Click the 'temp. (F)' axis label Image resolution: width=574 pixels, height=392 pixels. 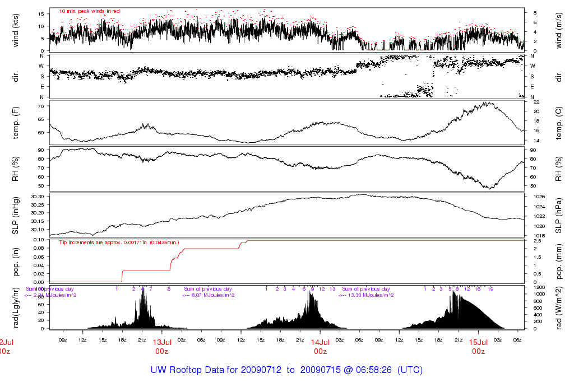[x=15, y=123]
